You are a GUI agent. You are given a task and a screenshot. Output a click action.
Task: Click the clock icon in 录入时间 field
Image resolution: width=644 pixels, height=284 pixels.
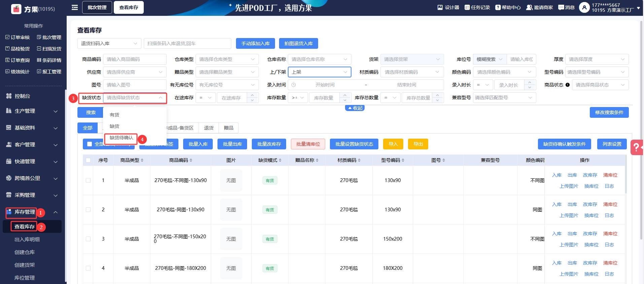294,85
